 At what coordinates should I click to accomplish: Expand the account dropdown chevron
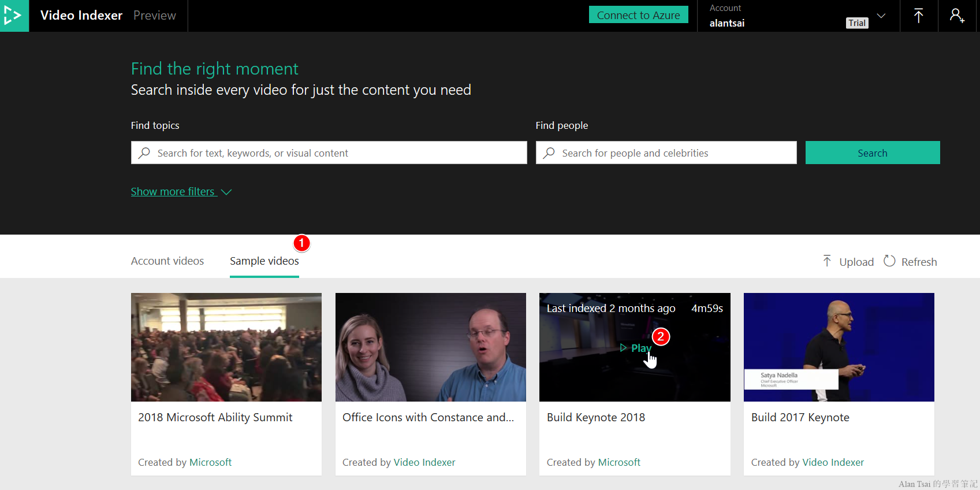[x=881, y=16]
